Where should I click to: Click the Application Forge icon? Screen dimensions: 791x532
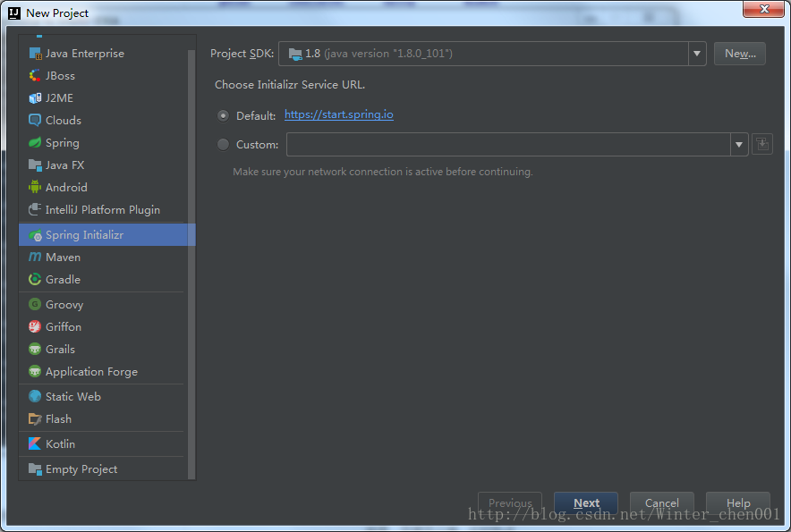(35, 372)
